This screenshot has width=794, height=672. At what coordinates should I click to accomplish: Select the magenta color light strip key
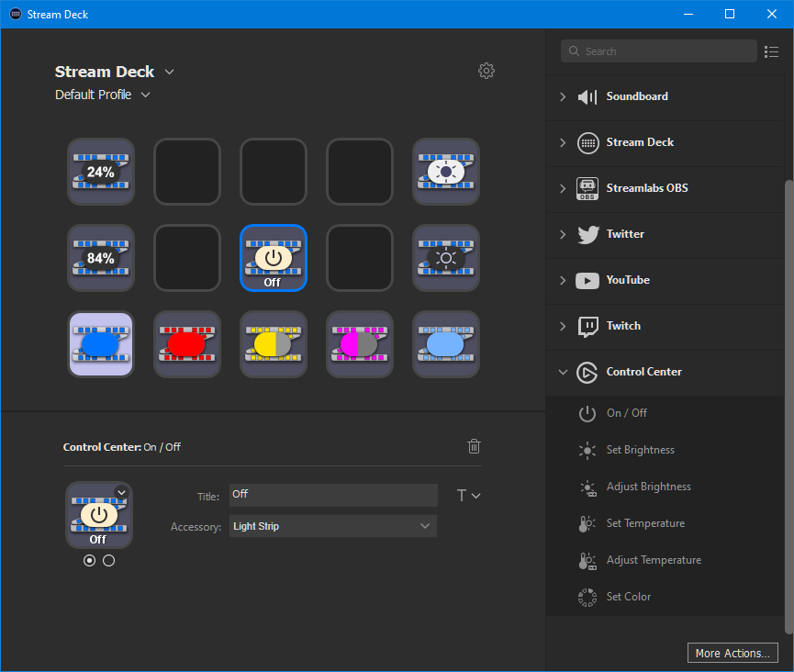[x=360, y=344]
